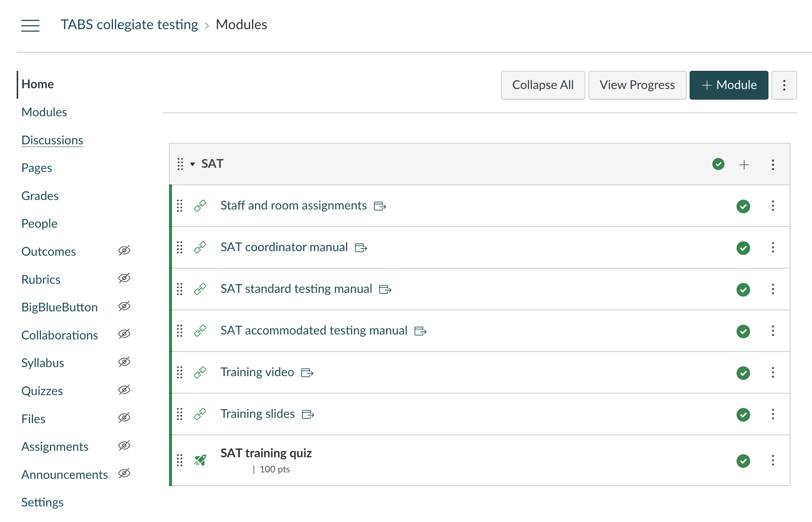Click TABS collegiate testing breadcrumb
812x522 pixels.
pos(129,25)
